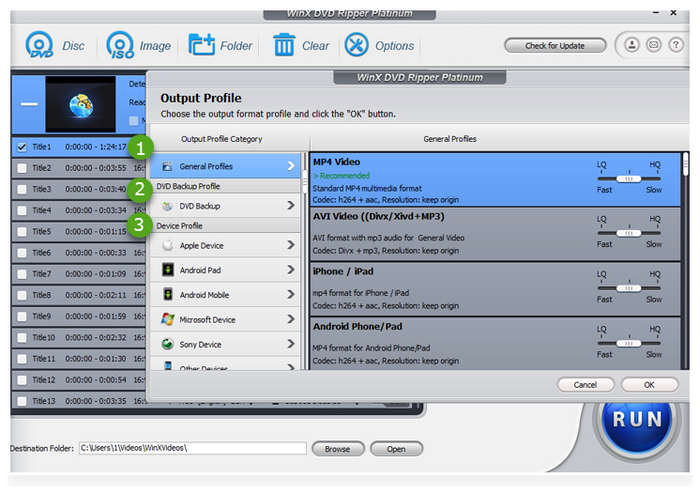Click the Clear trash can icon
This screenshot has height=494, width=700.
pos(284,45)
